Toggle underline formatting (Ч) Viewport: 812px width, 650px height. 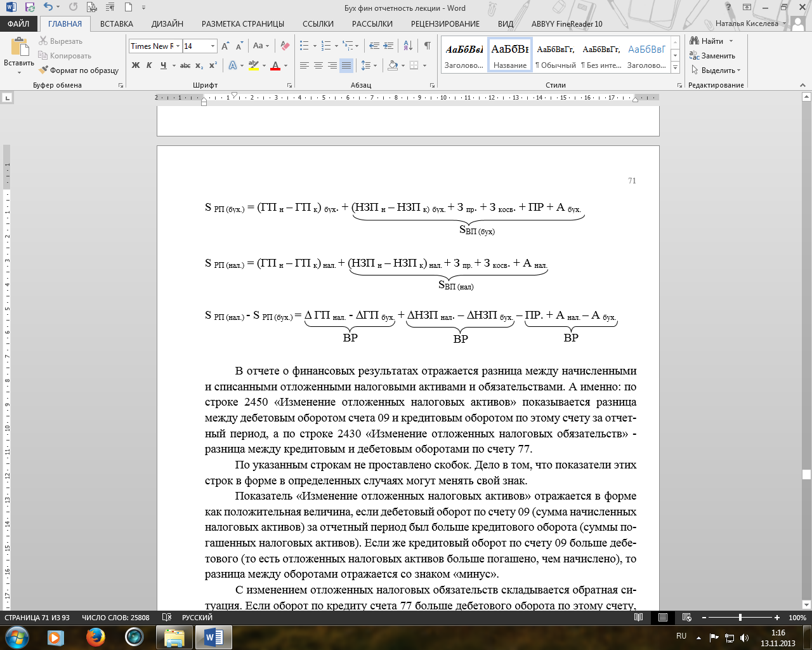[164, 65]
